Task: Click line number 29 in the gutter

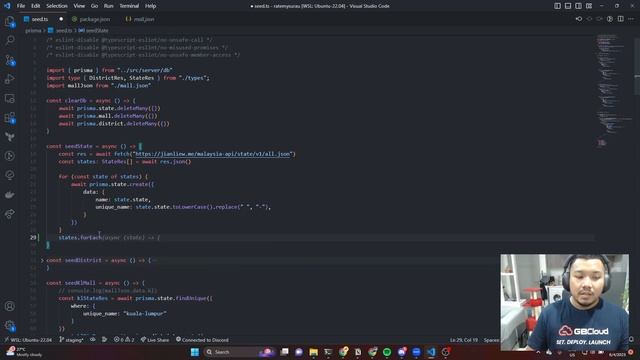Action: coord(33,237)
